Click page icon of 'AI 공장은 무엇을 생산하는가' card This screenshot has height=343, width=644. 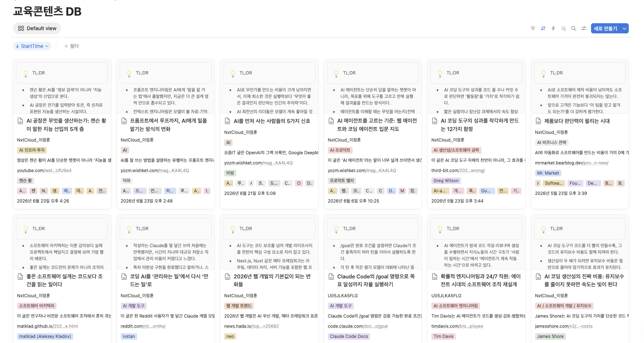click(21, 121)
